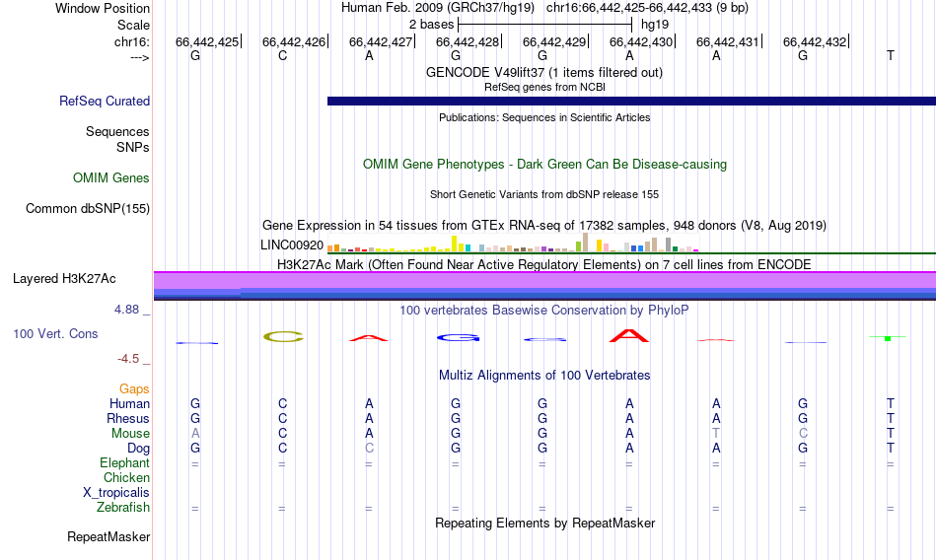Click the Zebrafish alignment row label
The width and height of the screenshot is (937, 560).
point(123,508)
